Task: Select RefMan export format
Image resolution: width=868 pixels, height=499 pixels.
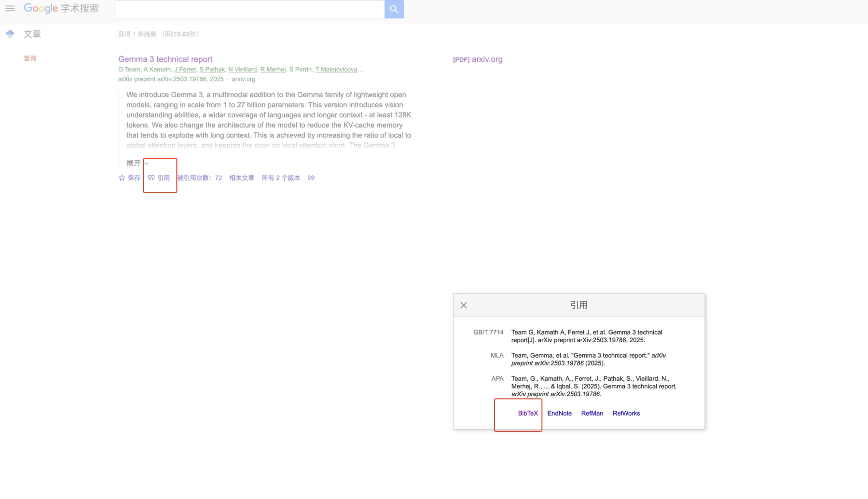Action: (x=592, y=413)
